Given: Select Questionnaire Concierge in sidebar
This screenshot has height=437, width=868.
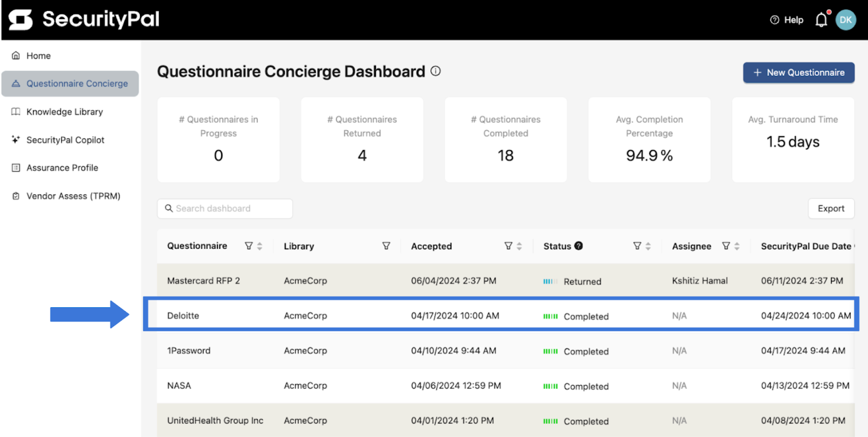Looking at the screenshot, I should 70,84.
